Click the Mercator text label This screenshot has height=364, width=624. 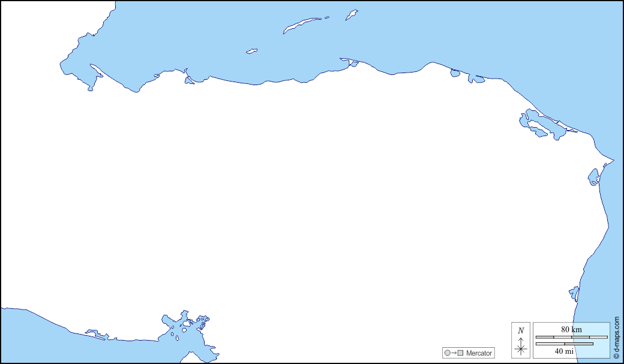click(480, 353)
